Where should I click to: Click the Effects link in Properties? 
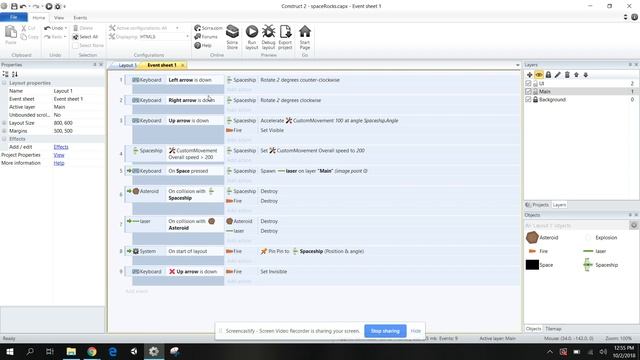click(61, 147)
